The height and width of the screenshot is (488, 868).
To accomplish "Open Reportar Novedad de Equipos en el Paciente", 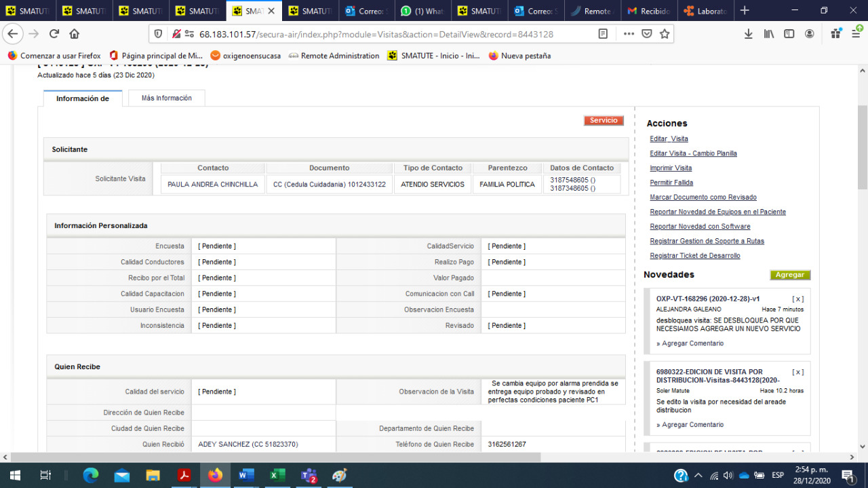I will (717, 212).
